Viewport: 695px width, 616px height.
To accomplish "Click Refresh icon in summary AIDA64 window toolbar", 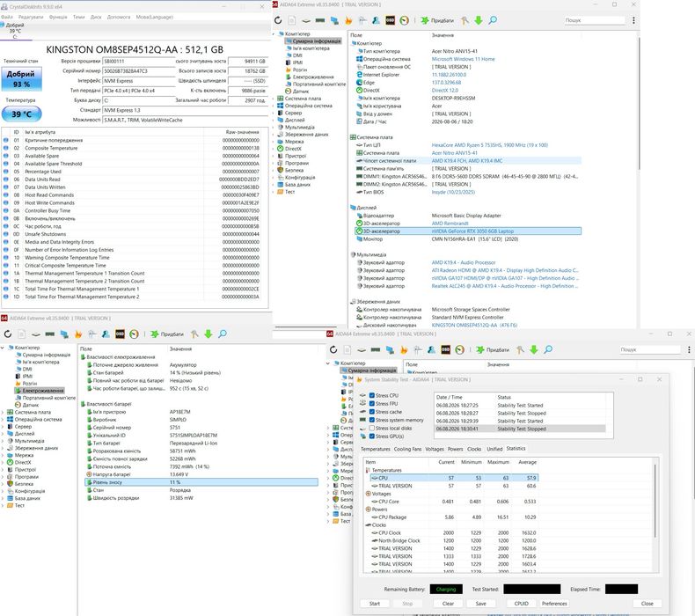I will coord(278,20).
